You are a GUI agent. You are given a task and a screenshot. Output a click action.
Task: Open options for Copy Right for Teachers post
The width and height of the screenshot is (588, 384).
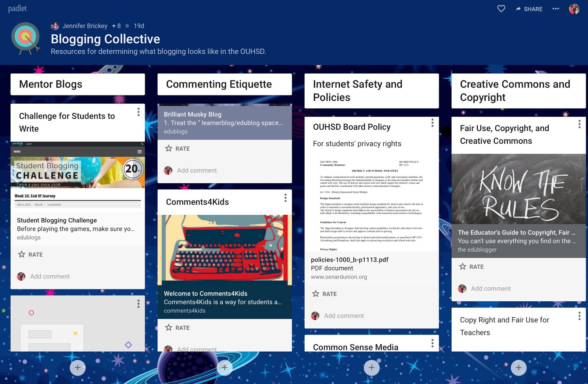580,316
